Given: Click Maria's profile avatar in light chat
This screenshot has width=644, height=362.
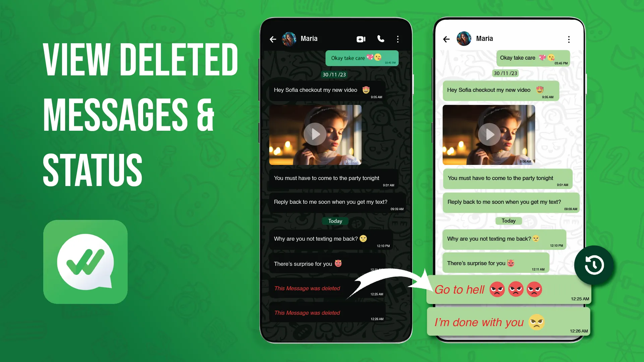Looking at the screenshot, I should (x=463, y=39).
